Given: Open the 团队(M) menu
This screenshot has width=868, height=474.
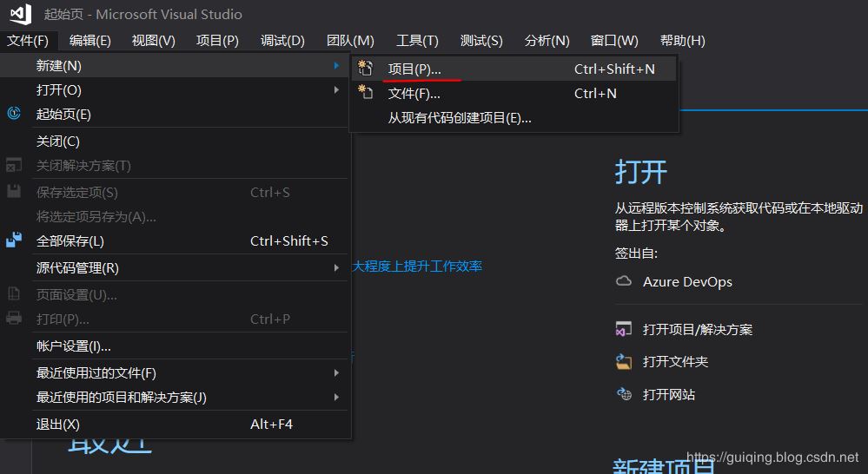Looking at the screenshot, I should tap(350, 41).
